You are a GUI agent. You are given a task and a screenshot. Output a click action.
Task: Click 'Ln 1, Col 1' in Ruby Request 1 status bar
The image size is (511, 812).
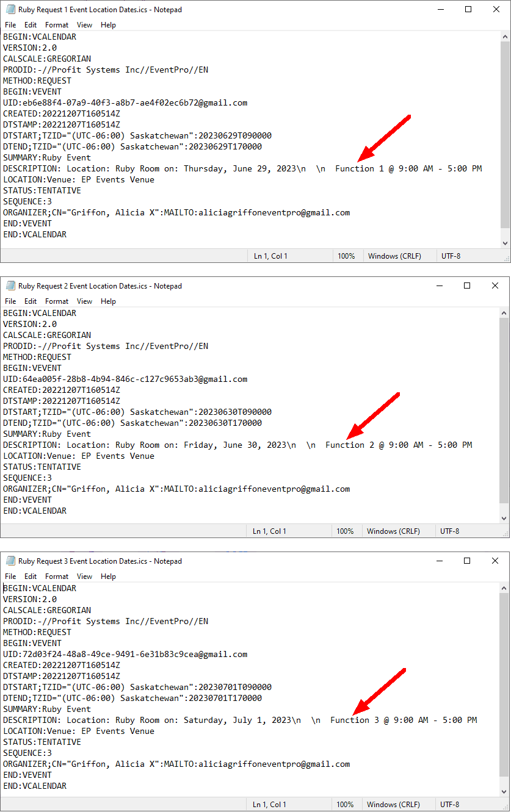(270, 256)
